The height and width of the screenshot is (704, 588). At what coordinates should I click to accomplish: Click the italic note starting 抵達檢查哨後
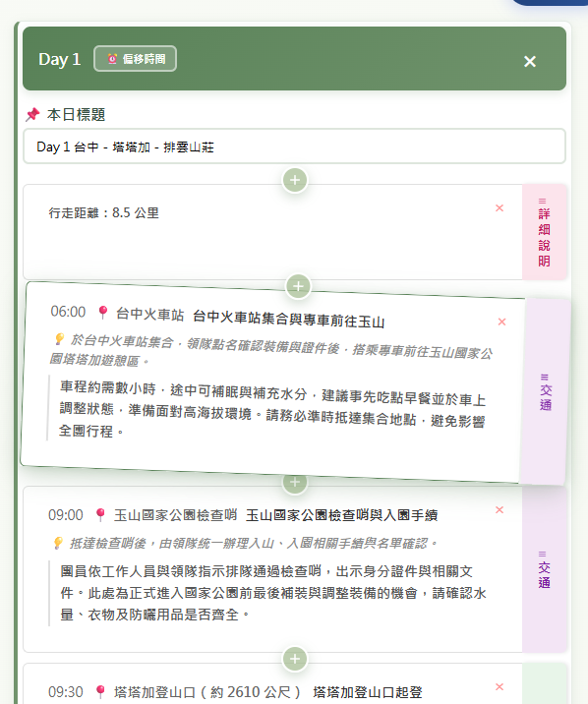253,544
